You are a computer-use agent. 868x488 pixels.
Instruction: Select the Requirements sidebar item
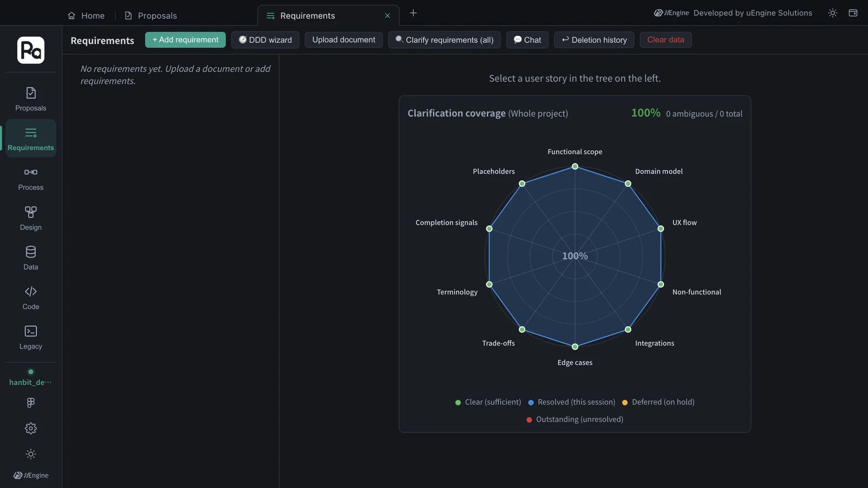coord(31,139)
